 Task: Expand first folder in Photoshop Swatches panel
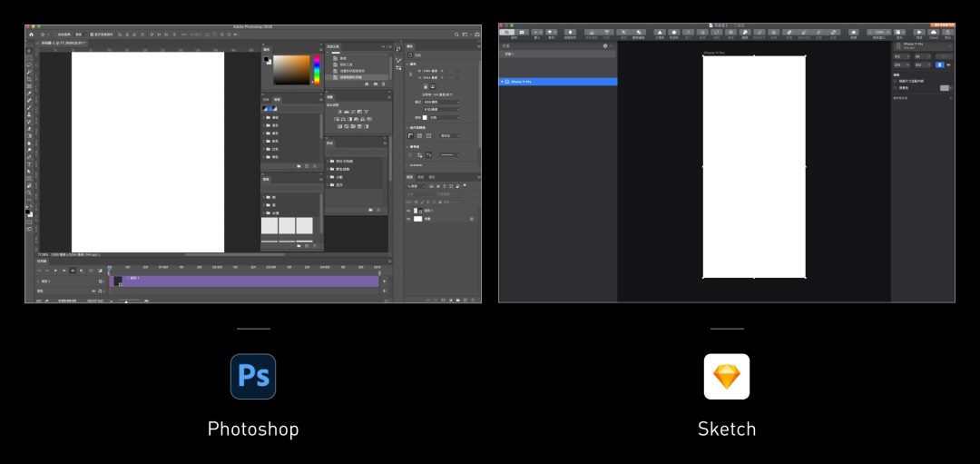tap(264, 117)
